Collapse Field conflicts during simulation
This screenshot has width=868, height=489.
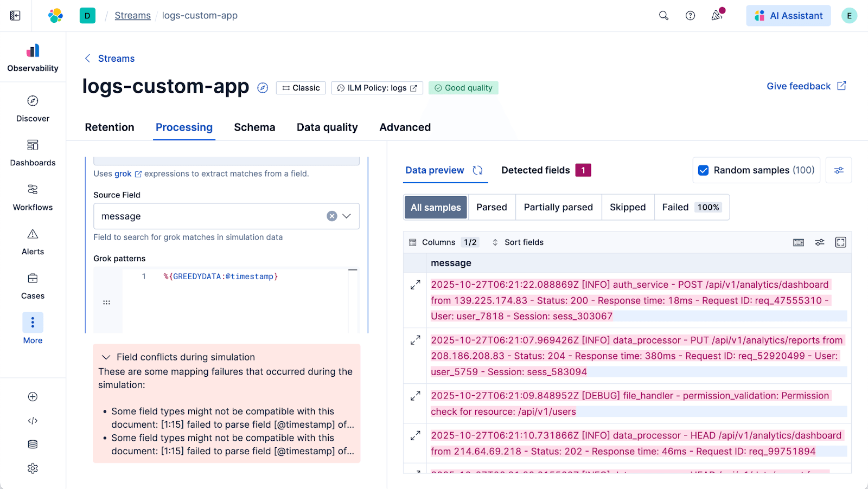point(106,357)
